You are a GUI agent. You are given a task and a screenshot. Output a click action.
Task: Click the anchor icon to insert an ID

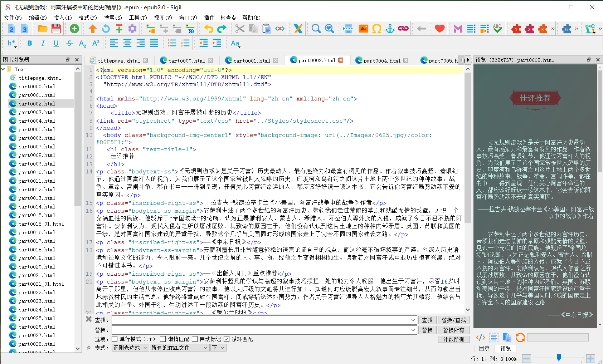[x=390, y=29]
